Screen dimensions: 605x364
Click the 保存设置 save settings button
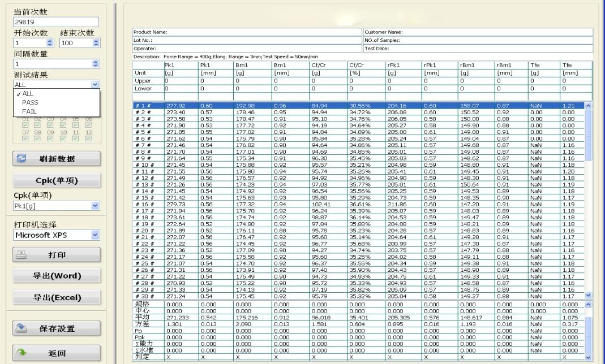[x=57, y=328]
